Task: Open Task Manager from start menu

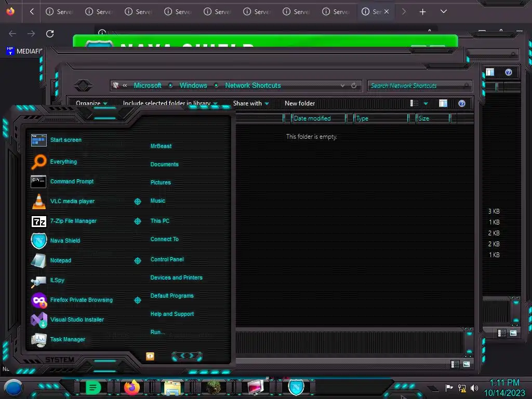Action: [x=58, y=339]
